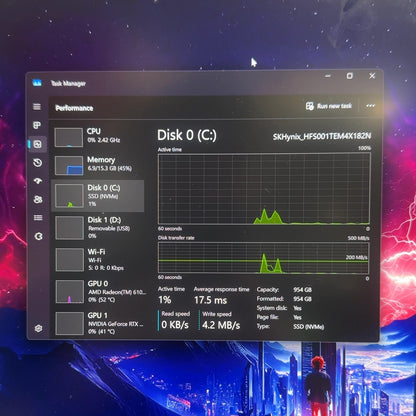Viewport: 416px width, 416px height.
Task: Click the SSD (NVMe) type value
Action: (x=308, y=327)
